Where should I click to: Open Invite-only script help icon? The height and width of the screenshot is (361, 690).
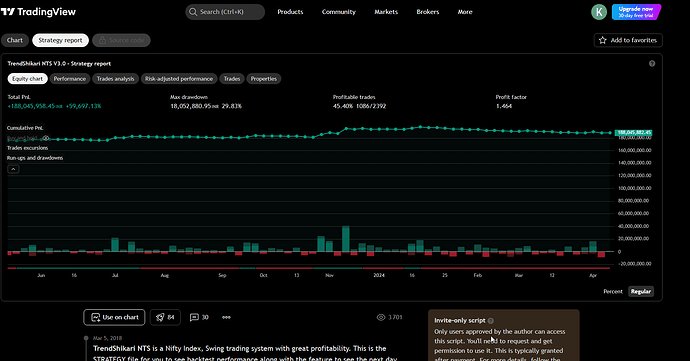(491, 320)
